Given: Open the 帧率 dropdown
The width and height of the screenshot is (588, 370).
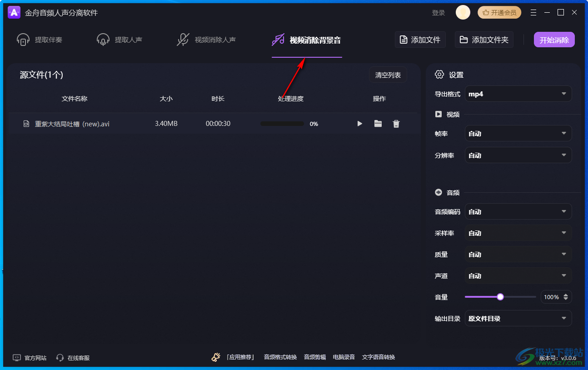Looking at the screenshot, I should tap(518, 134).
